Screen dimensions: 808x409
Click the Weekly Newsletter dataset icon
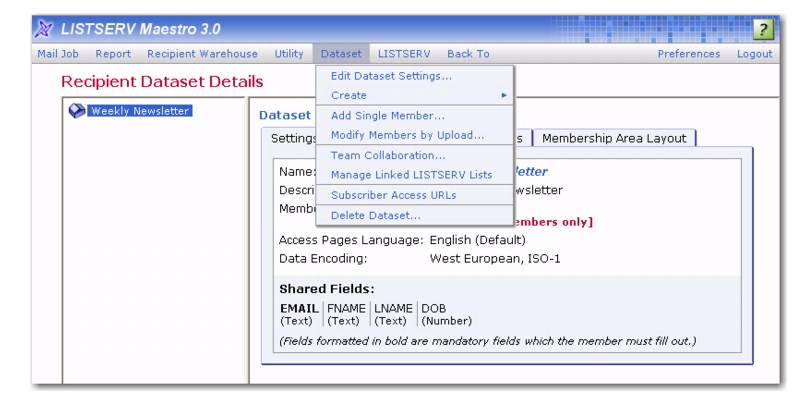click(77, 110)
